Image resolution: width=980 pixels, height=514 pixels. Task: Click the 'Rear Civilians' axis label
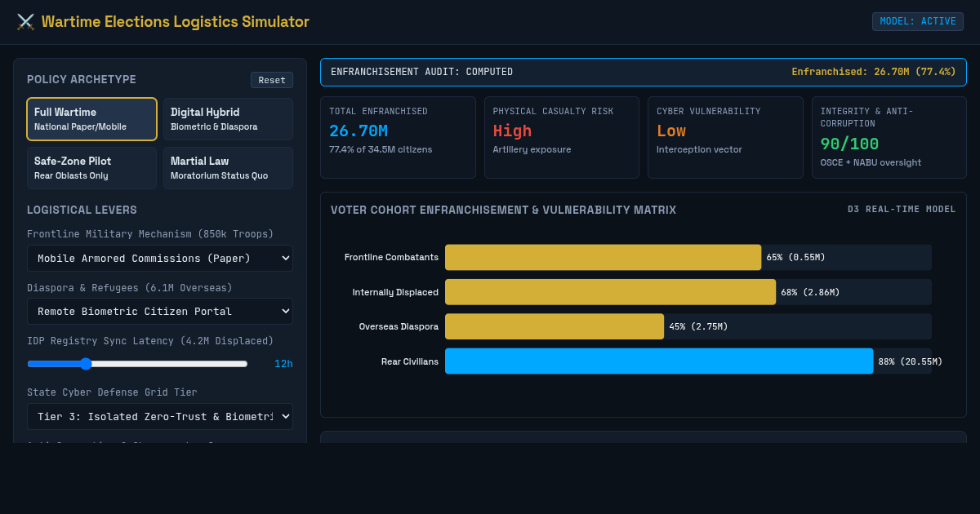coord(410,361)
